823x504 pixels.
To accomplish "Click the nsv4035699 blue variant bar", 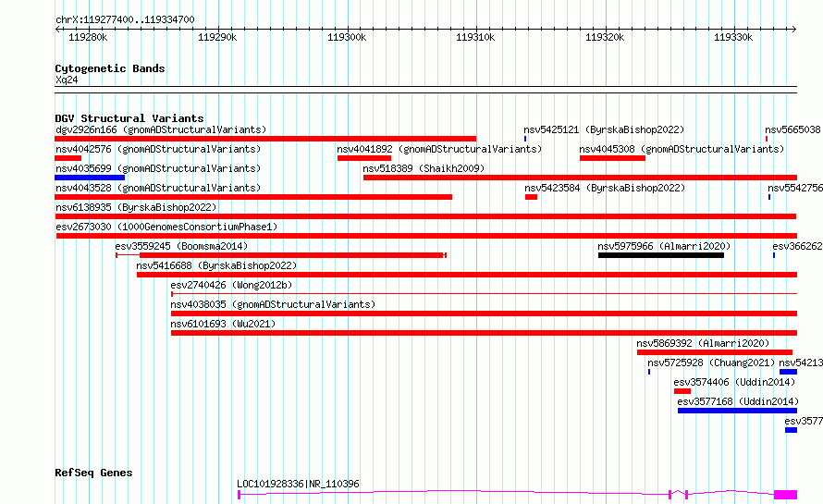I will (x=89, y=178).
